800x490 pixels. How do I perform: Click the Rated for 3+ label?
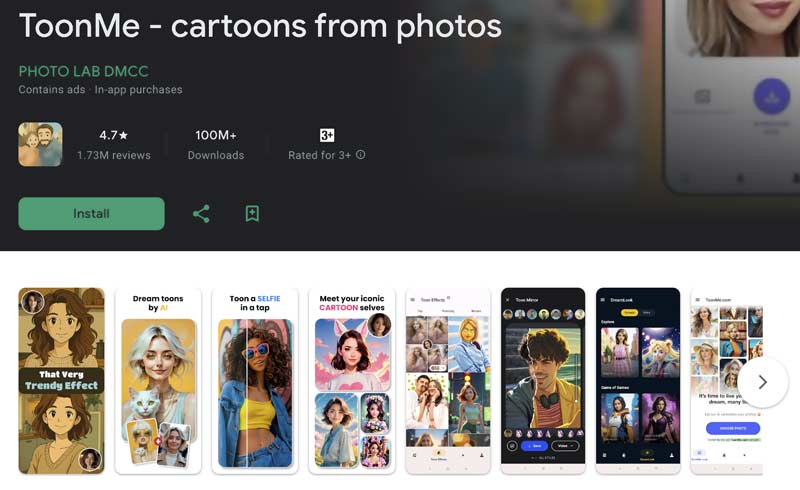[x=319, y=155]
